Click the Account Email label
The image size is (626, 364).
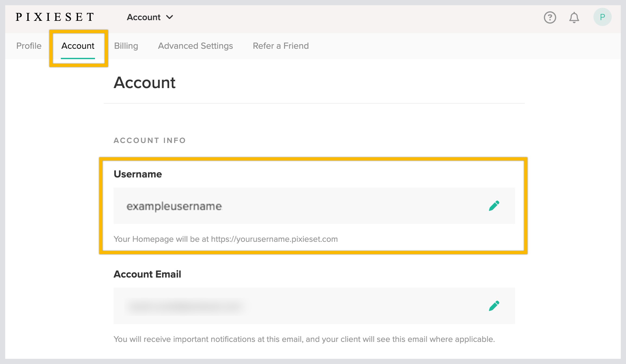pos(147,274)
